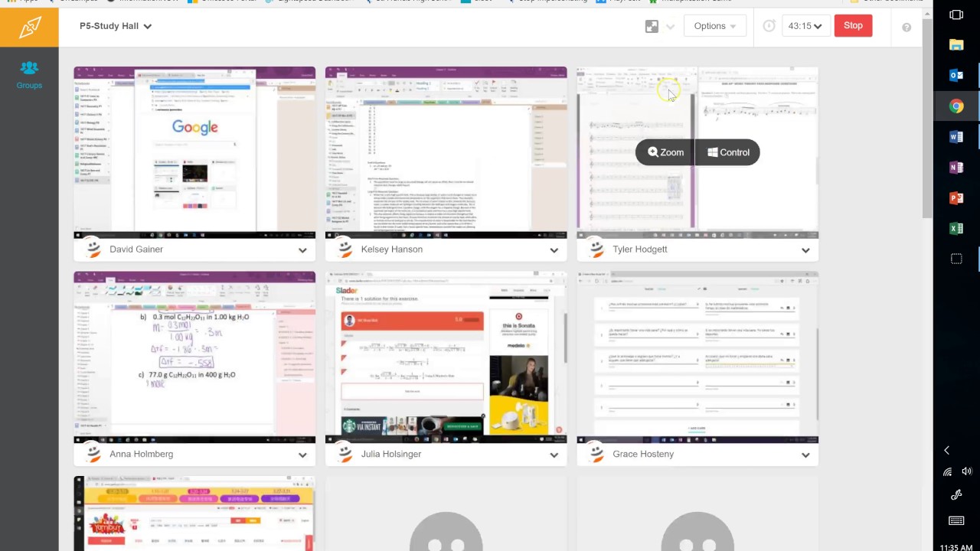The image size is (980, 551).
Task: Open Grace Hosteny's screen thumbnail
Action: click(x=697, y=357)
